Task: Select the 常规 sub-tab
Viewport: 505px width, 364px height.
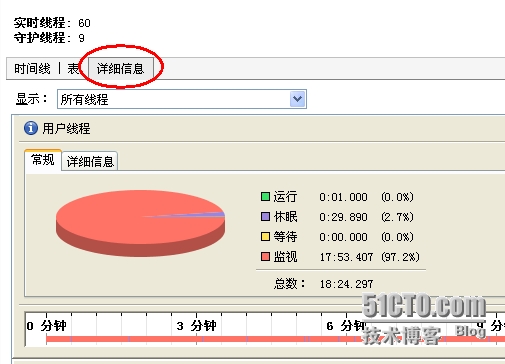Action: click(x=43, y=160)
